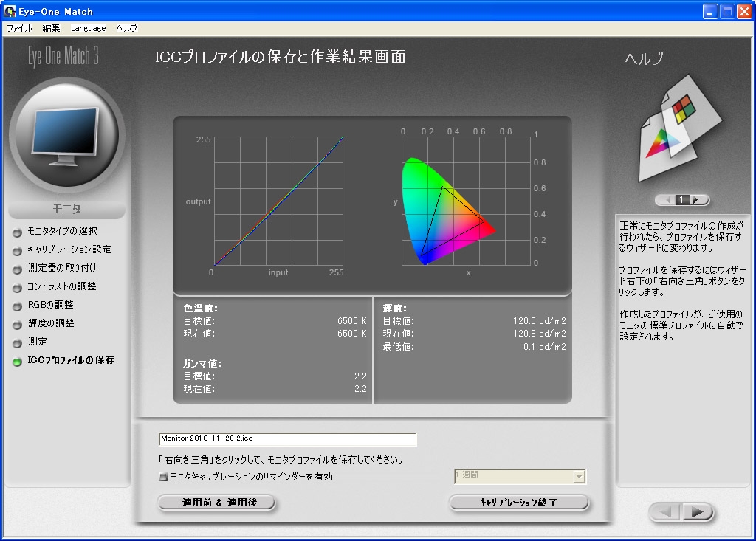Viewport: 756px width, 541px height.
Task: Click step bullet for 輝度の調整
Action: (18, 325)
